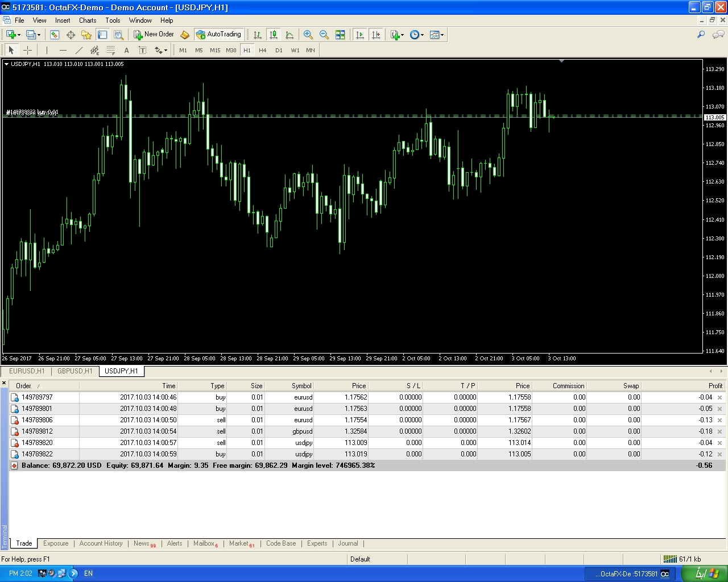Select the Crosshair cursor tool
728x582 pixels.
[27, 50]
